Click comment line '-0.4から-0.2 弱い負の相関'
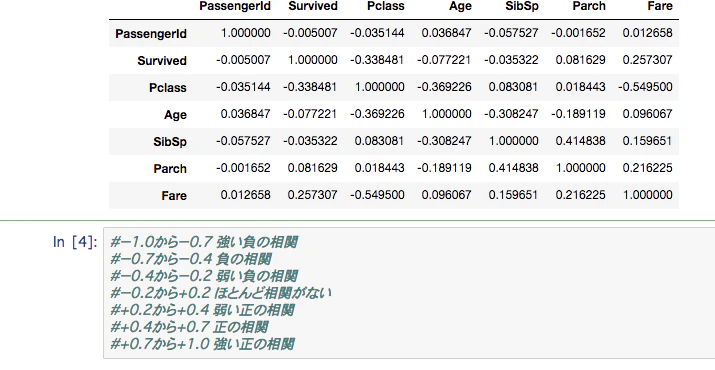This screenshot has width=715, height=370. click(x=204, y=276)
